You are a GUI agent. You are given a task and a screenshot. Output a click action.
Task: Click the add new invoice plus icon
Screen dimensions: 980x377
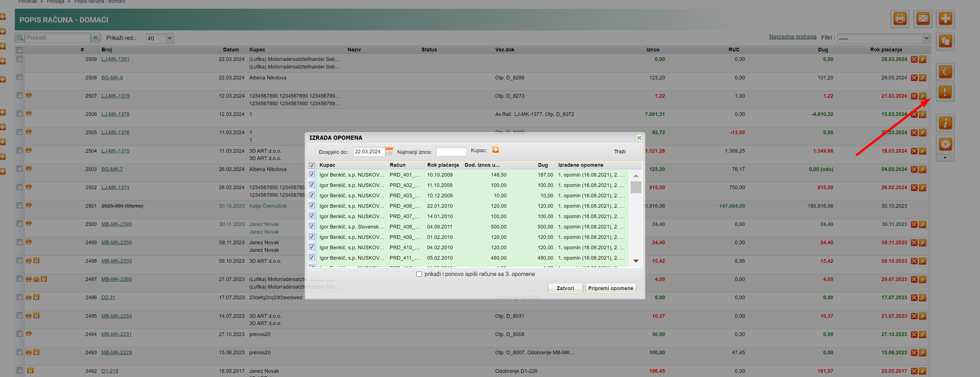click(945, 19)
